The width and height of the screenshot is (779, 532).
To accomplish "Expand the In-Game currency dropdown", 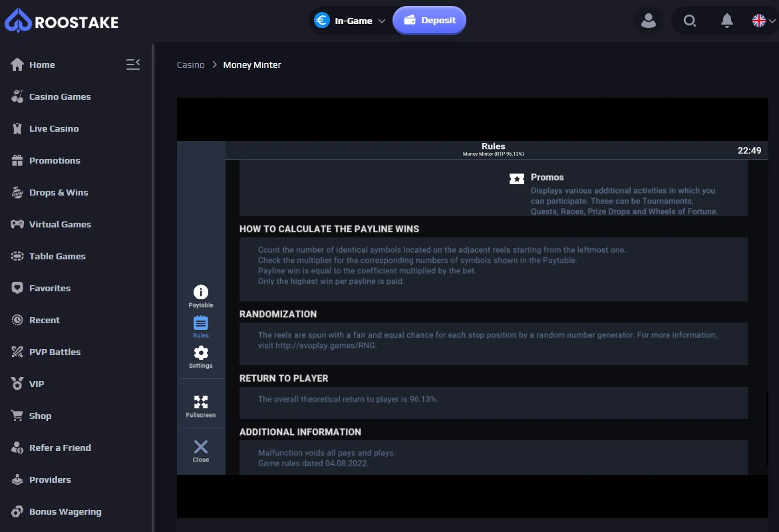I will 350,21.
